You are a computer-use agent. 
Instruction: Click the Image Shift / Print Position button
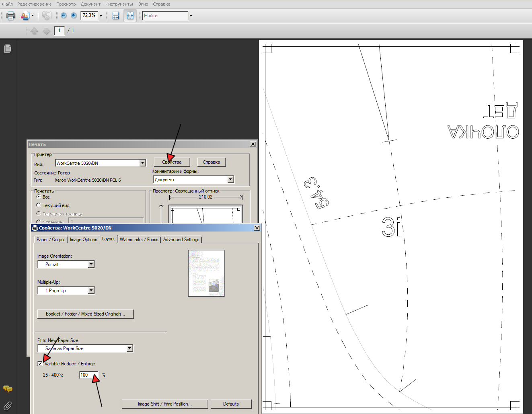point(164,404)
